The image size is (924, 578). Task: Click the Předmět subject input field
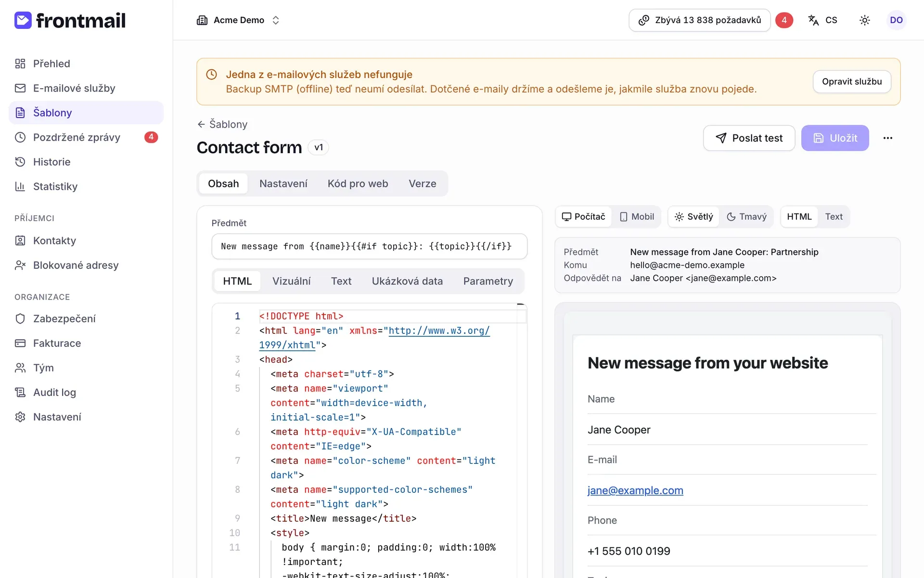(370, 247)
